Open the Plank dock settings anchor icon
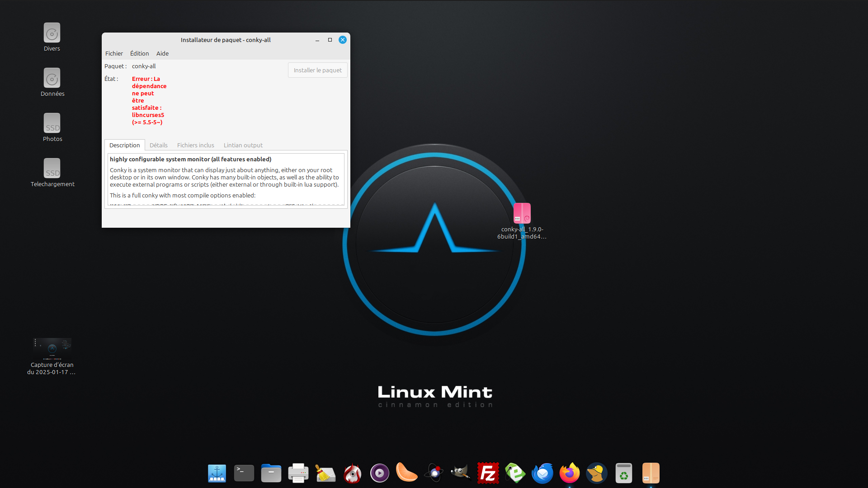 (x=217, y=473)
